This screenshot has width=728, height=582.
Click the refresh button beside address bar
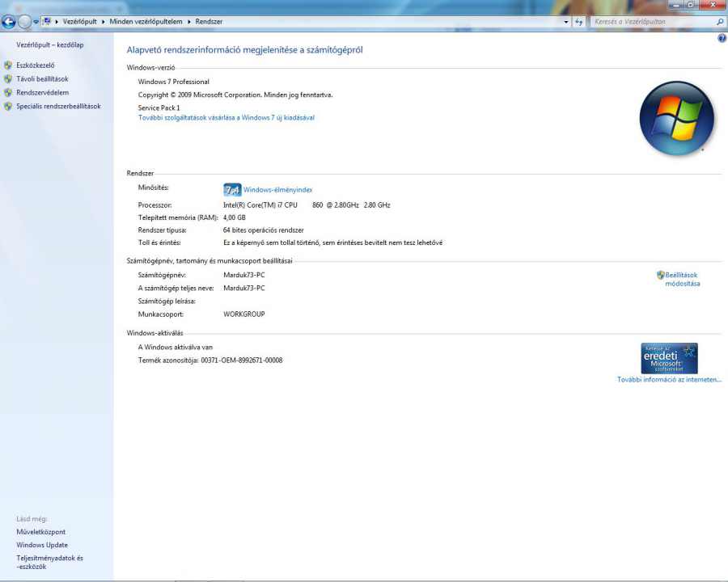coord(578,22)
